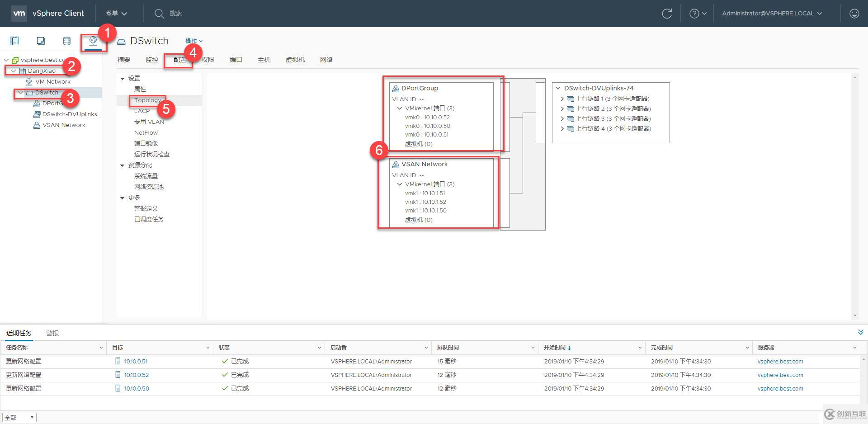Select DSwitch-DVUplinks in inventory tree
This screenshot has height=424, width=868.
(71, 114)
